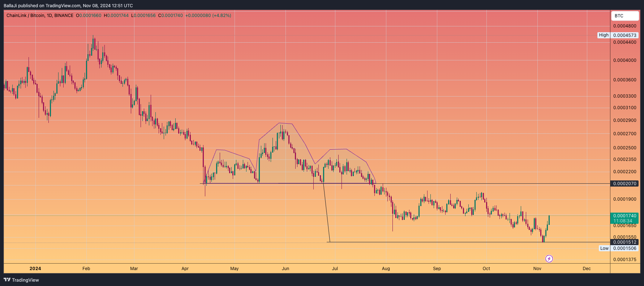Open the BTC currency selector box
The image size is (644, 286).
coord(625,16)
